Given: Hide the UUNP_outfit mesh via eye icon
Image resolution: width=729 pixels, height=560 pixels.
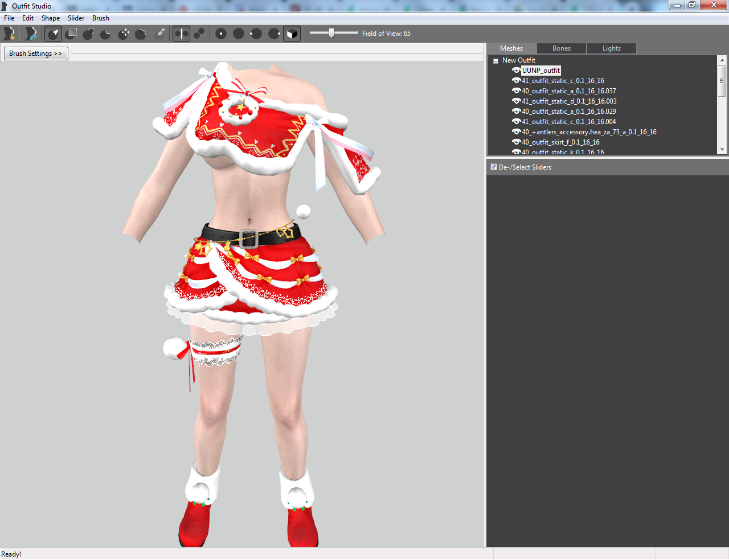Looking at the screenshot, I should (516, 71).
